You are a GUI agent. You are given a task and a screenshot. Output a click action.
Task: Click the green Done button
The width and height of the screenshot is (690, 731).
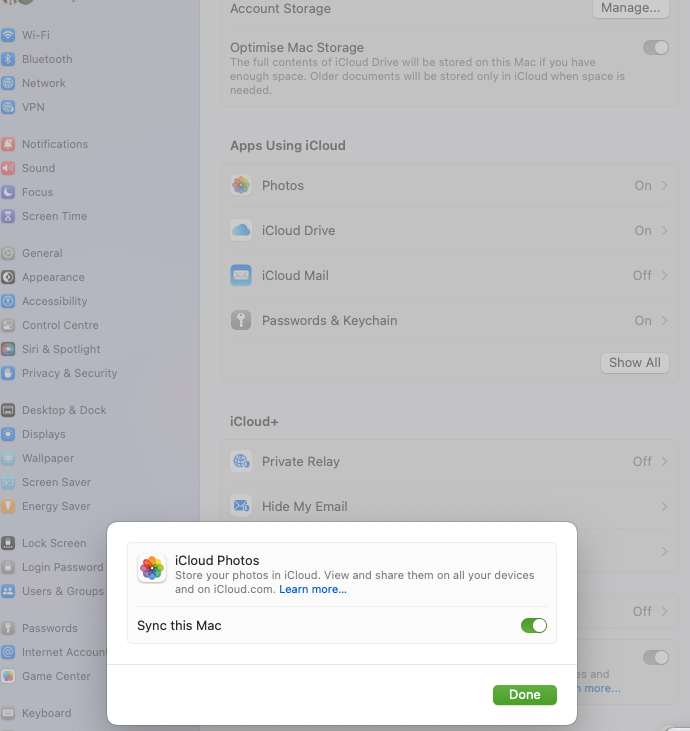524,695
